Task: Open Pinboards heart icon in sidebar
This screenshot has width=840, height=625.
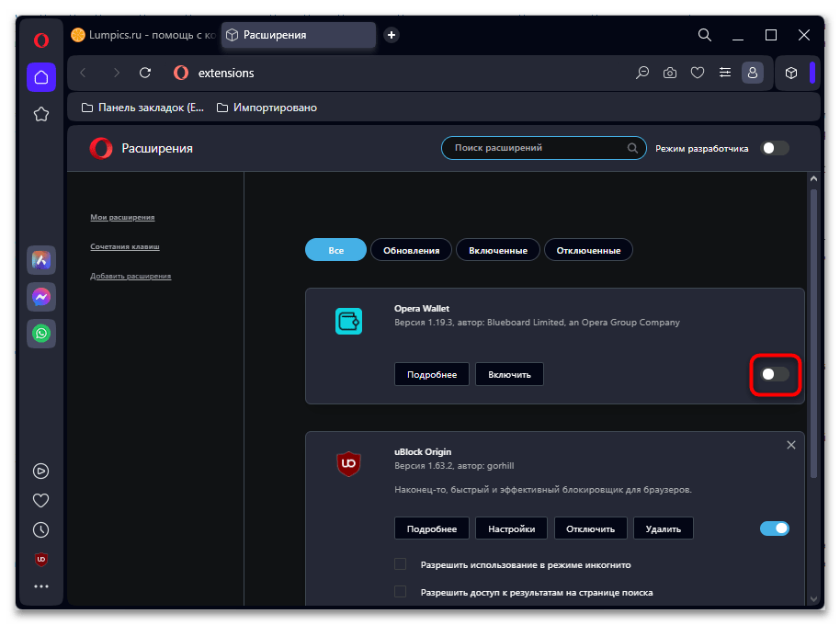Action: pyautogui.click(x=41, y=500)
